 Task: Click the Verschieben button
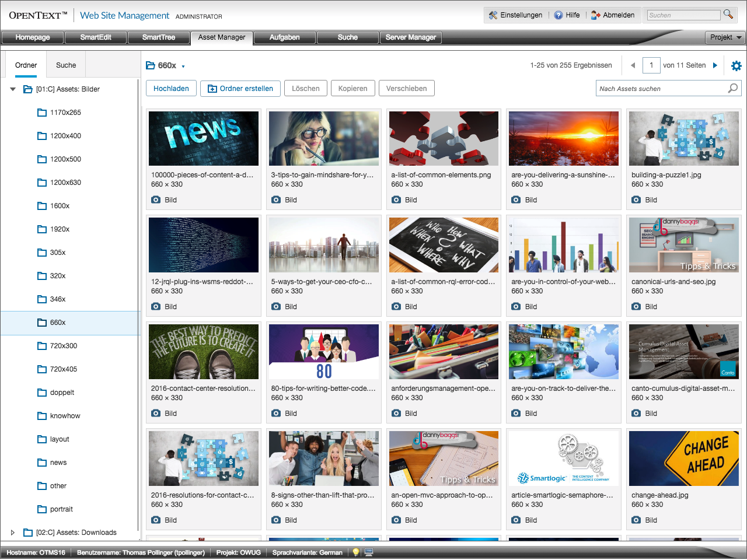(x=406, y=89)
